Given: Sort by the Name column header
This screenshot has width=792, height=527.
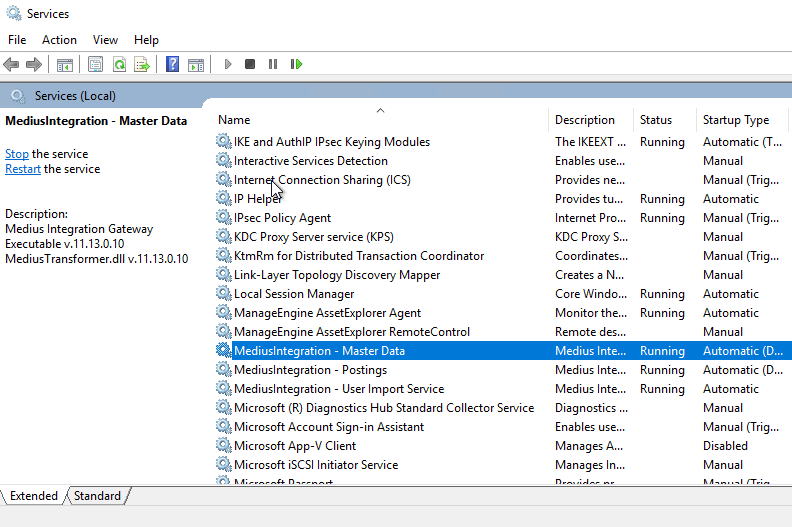Looking at the screenshot, I should pos(381,120).
